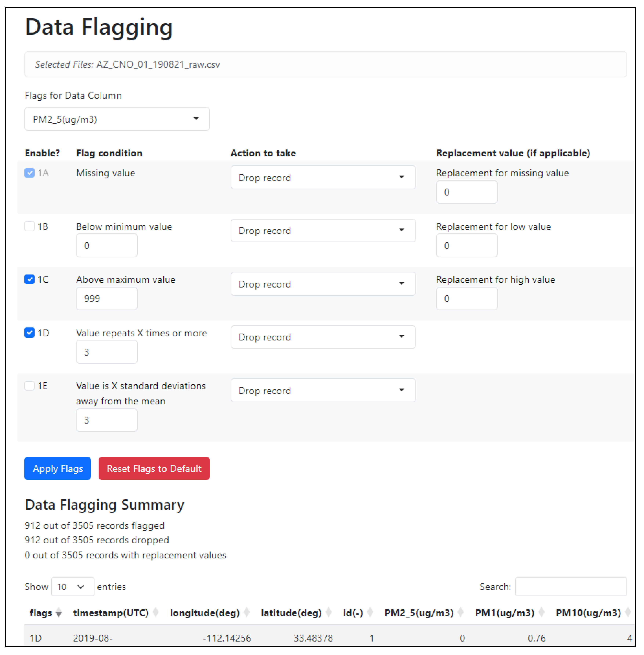Sort table by latitude(deg) column

tap(291, 613)
